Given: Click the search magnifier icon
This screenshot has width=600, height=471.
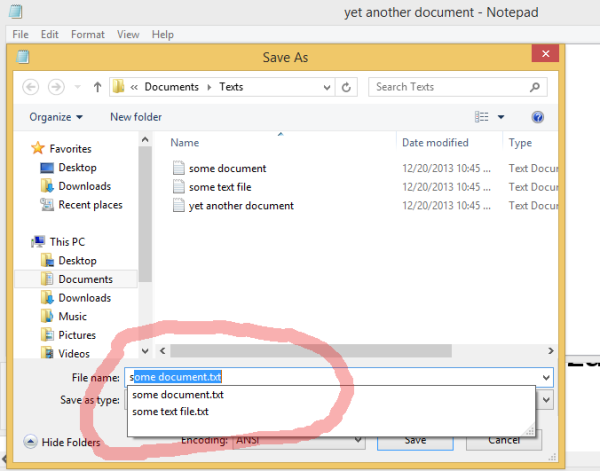Looking at the screenshot, I should click(535, 87).
